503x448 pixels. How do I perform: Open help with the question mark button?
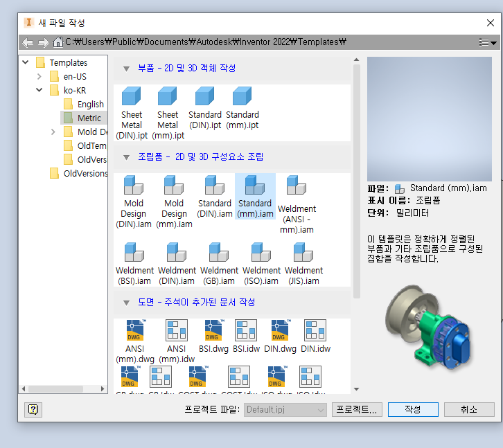pos(33,409)
